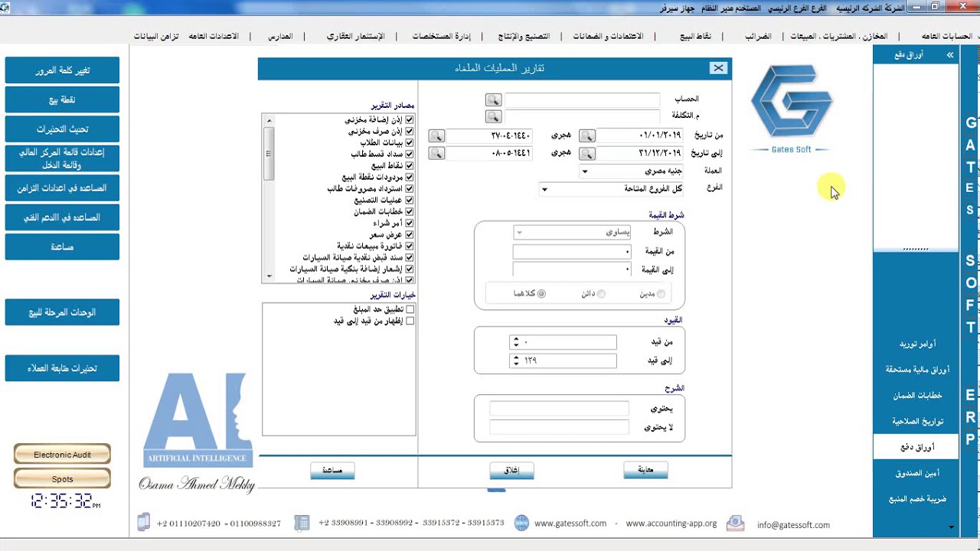Click الحساب account input field

coord(582,100)
